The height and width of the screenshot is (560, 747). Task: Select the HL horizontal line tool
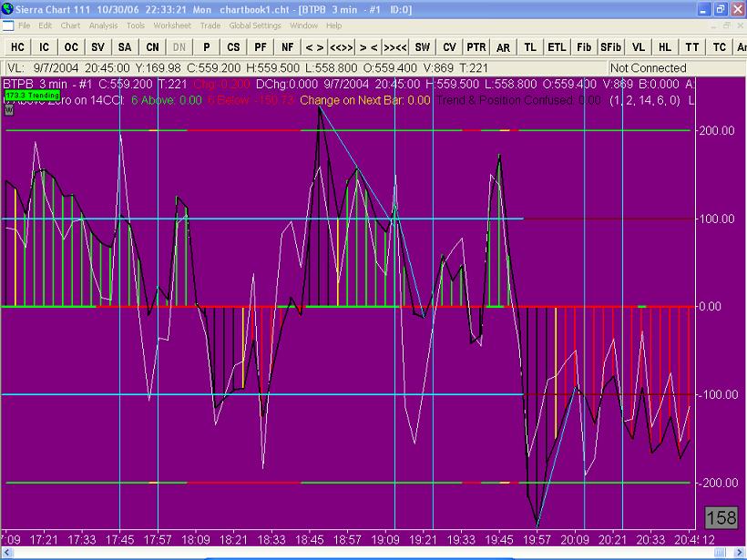tap(665, 47)
